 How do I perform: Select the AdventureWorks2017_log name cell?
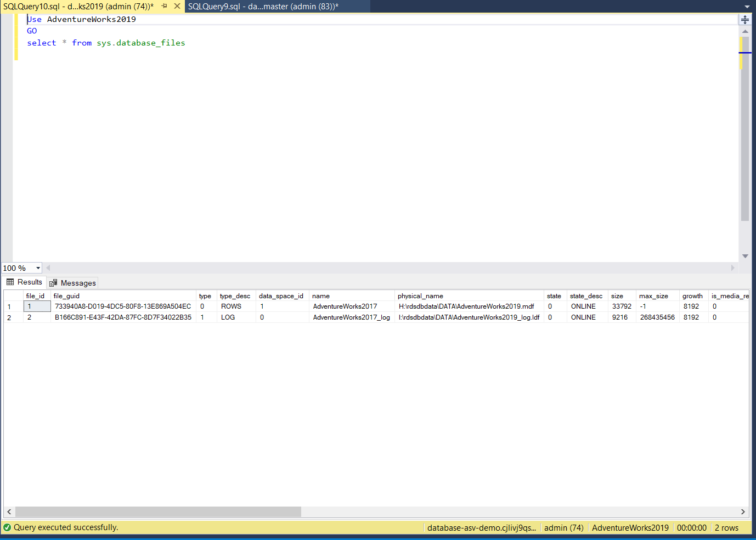pos(351,317)
